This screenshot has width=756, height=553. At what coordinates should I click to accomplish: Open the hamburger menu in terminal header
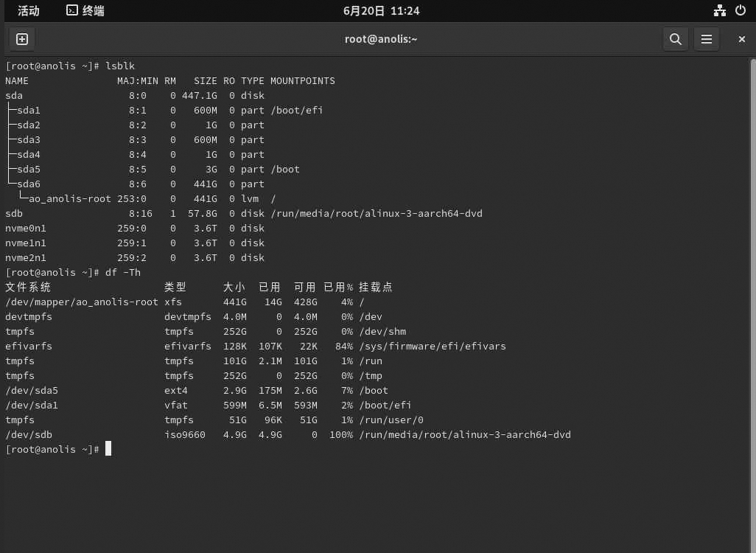(706, 39)
